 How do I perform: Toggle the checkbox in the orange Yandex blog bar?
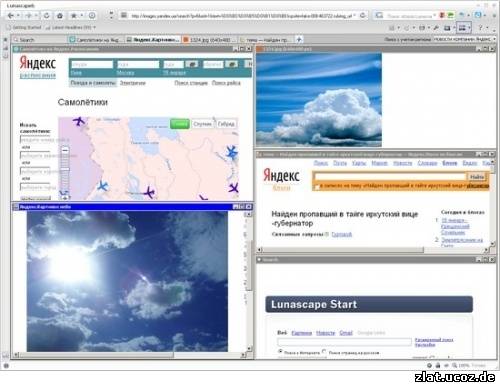[x=317, y=186]
